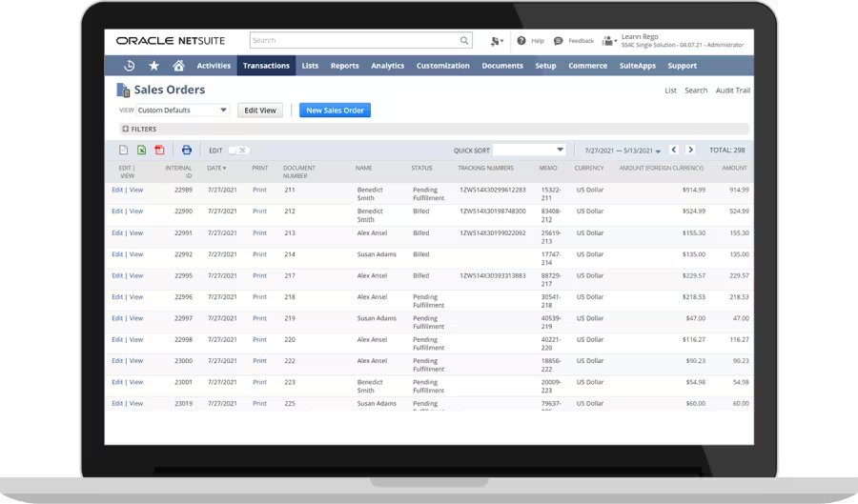Image resolution: width=858 pixels, height=504 pixels.
Task: Click the search magnifier icon
Action: click(x=464, y=40)
